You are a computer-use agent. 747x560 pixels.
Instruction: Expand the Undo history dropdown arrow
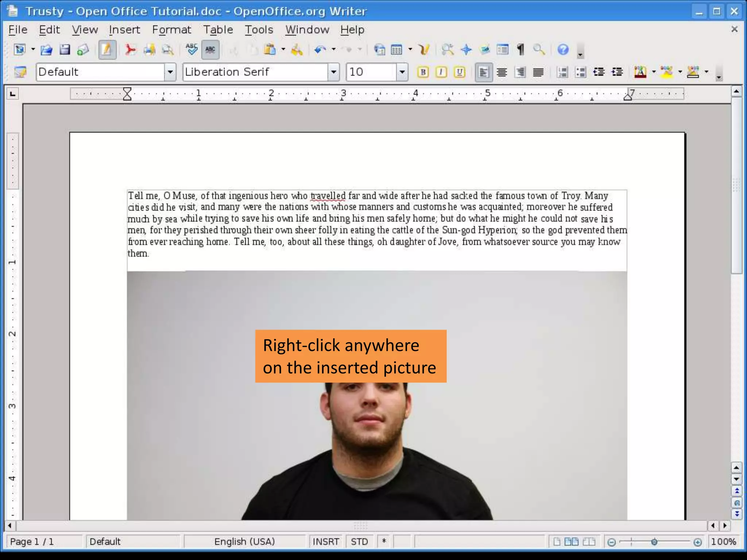tap(333, 50)
